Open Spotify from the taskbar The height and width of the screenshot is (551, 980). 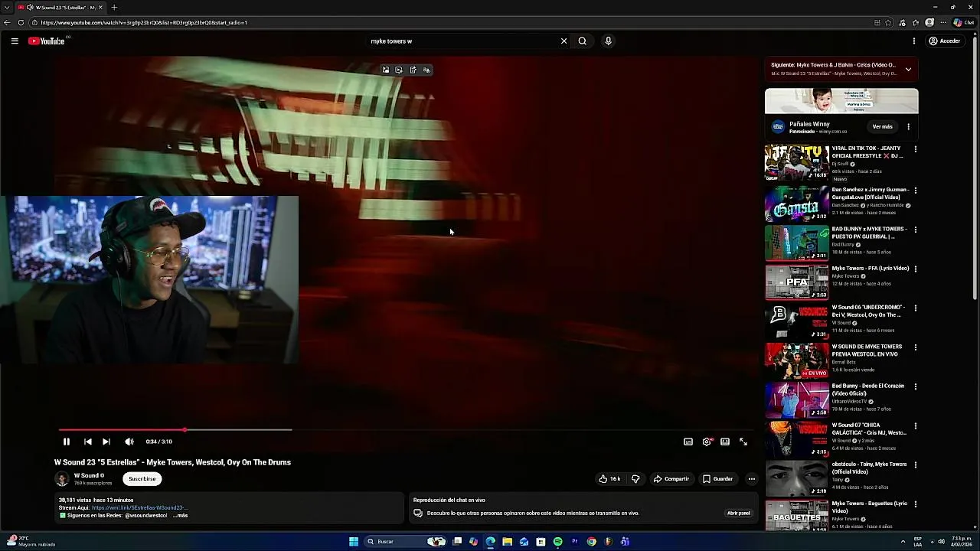[558, 542]
